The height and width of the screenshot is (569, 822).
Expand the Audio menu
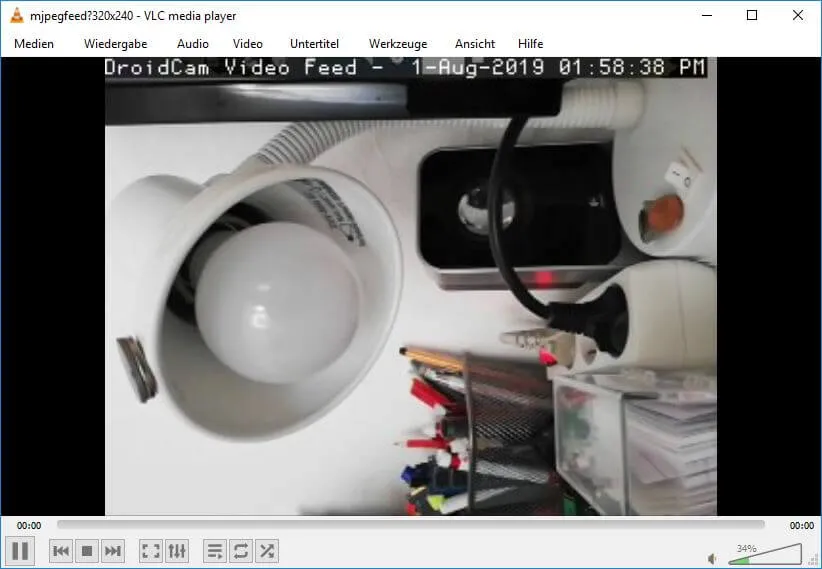click(193, 44)
